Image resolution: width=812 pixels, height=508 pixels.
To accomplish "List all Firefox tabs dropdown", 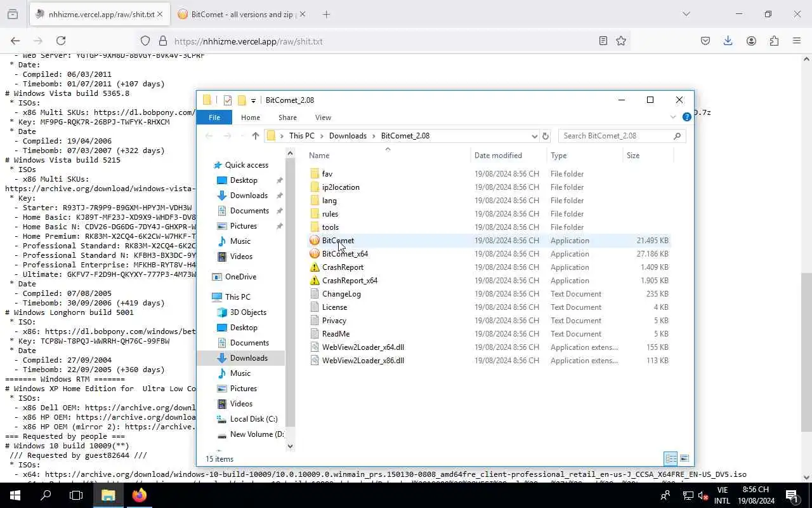I will [686, 14].
